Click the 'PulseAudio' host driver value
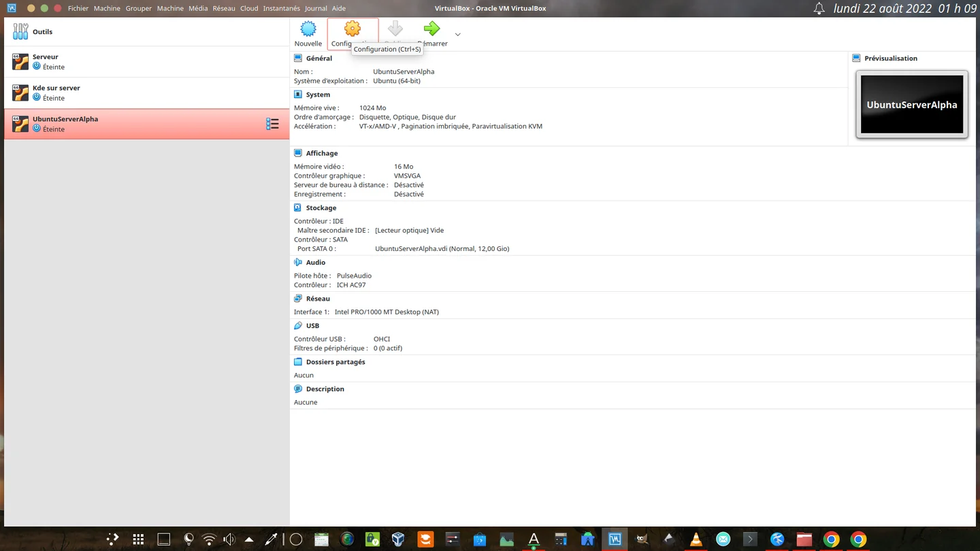Image resolution: width=980 pixels, height=551 pixels. coord(354,276)
